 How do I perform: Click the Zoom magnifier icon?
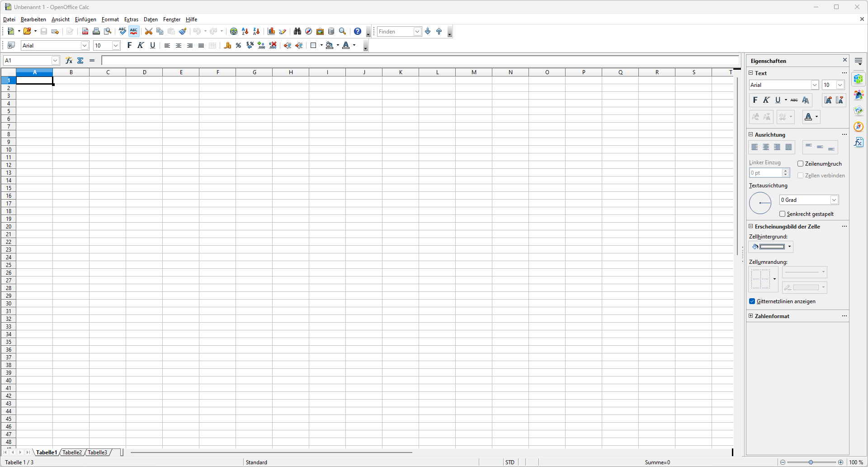[x=343, y=31]
